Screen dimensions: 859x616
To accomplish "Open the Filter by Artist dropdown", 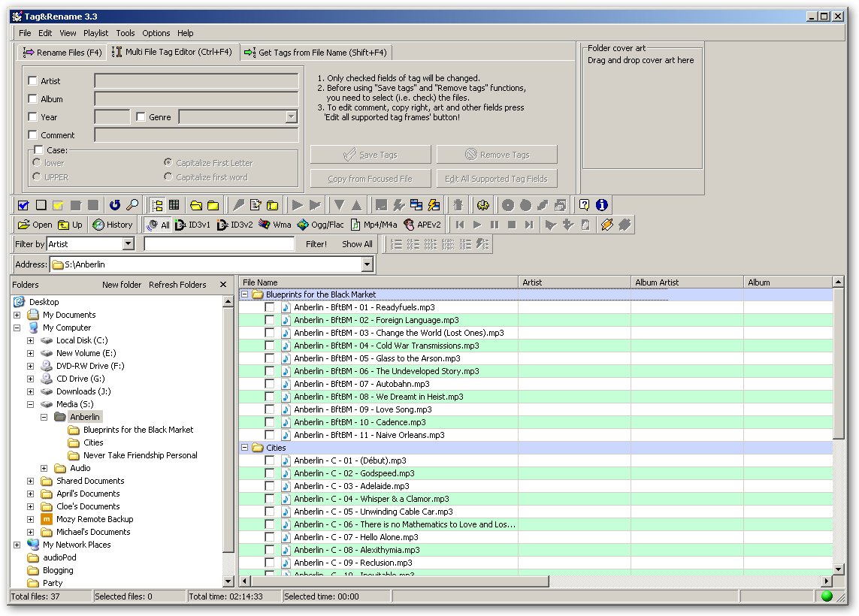I will [x=128, y=244].
